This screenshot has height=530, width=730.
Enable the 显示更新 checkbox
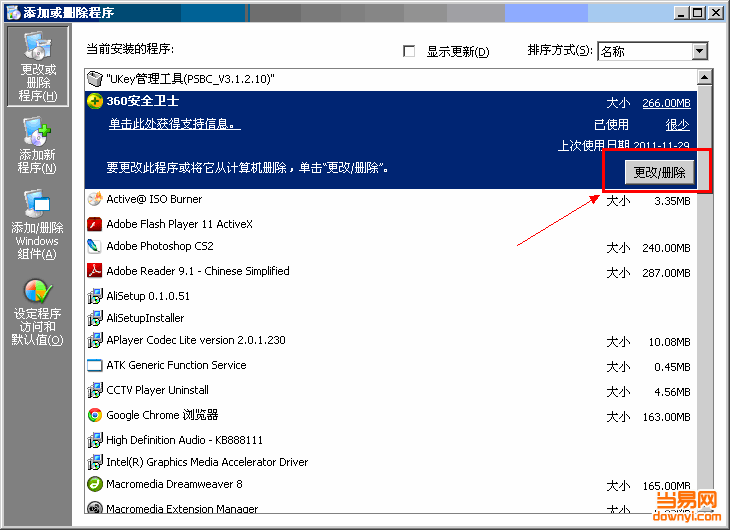[409, 51]
